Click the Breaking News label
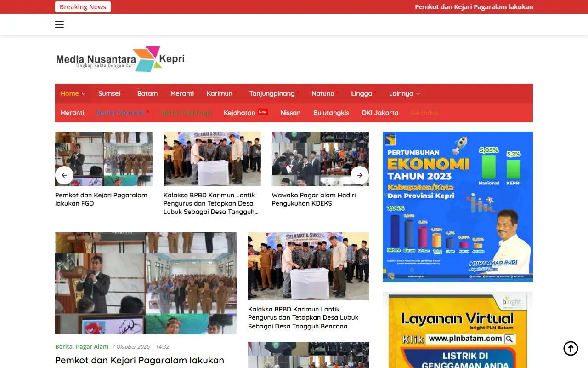This screenshot has width=588, height=368. click(83, 7)
